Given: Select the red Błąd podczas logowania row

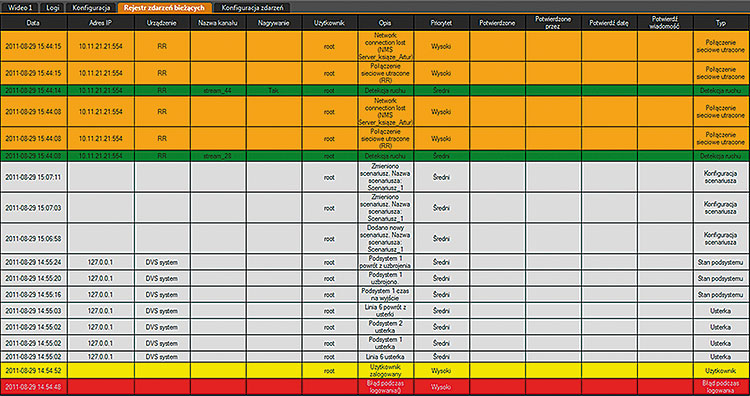Looking at the screenshot, I should tap(375, 387).
